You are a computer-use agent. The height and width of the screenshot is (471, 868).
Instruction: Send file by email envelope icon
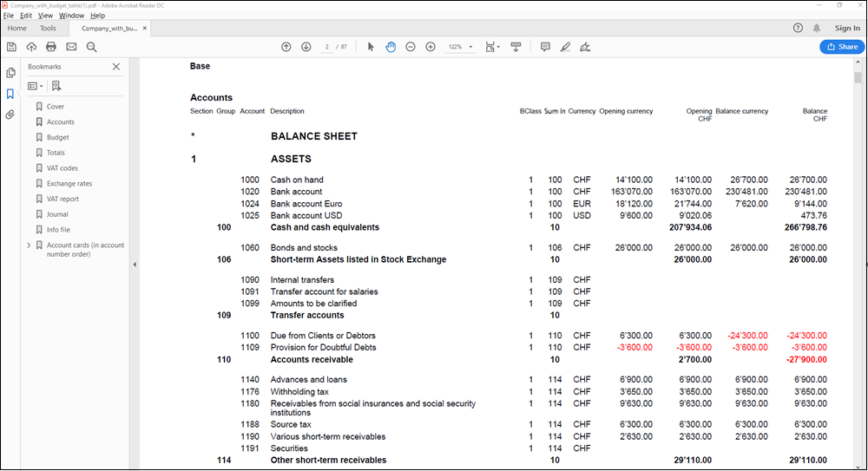click(71, 47)
